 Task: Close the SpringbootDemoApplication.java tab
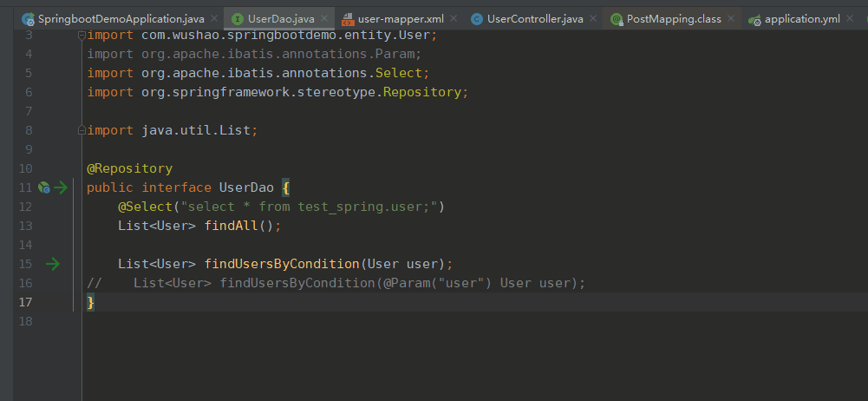pos(214,19)
